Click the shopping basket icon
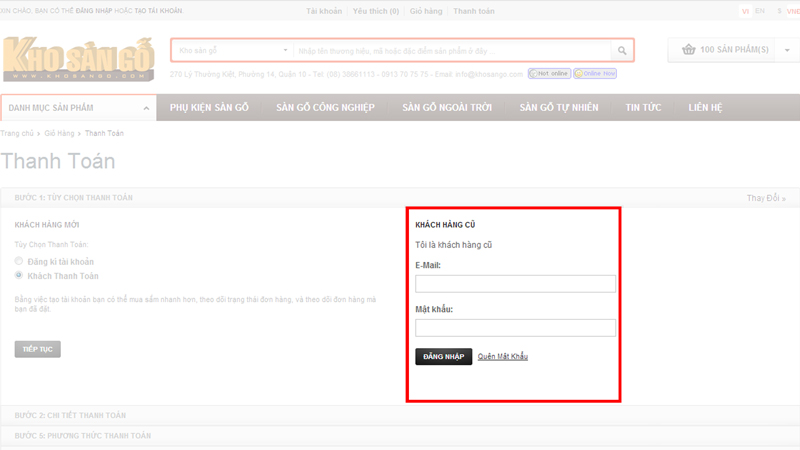Image resolution: width=800 pixels, height=450 pixels. click(x=688, y=50)
